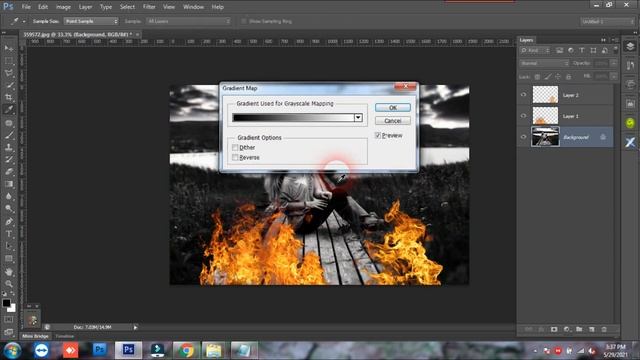640x360 pixels.
Task: Open the gradient picker dropdown arrow
Action: 358,118
